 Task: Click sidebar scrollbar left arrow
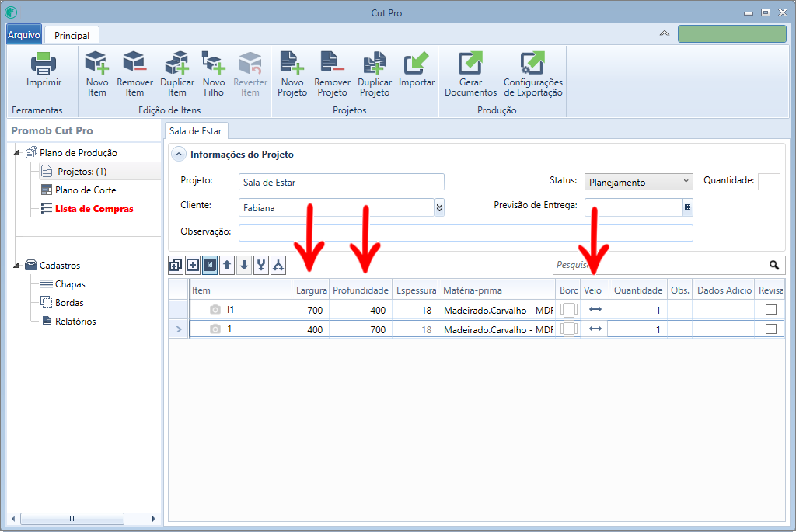[13, 518]
